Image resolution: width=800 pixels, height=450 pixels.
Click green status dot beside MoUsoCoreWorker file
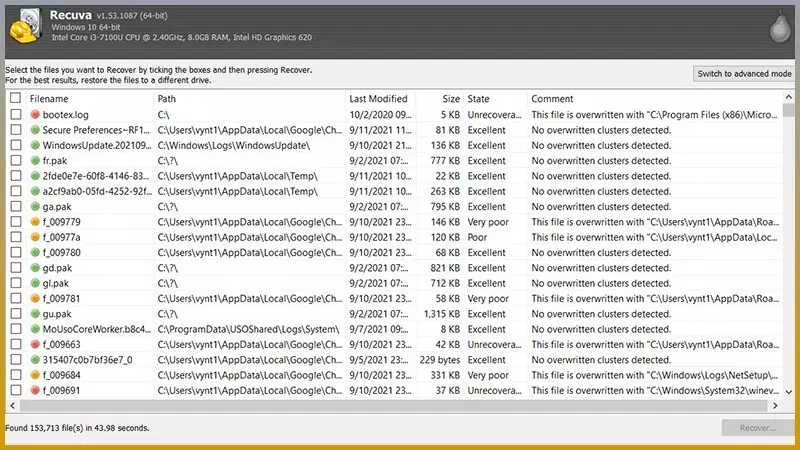[x=35, y=329]
